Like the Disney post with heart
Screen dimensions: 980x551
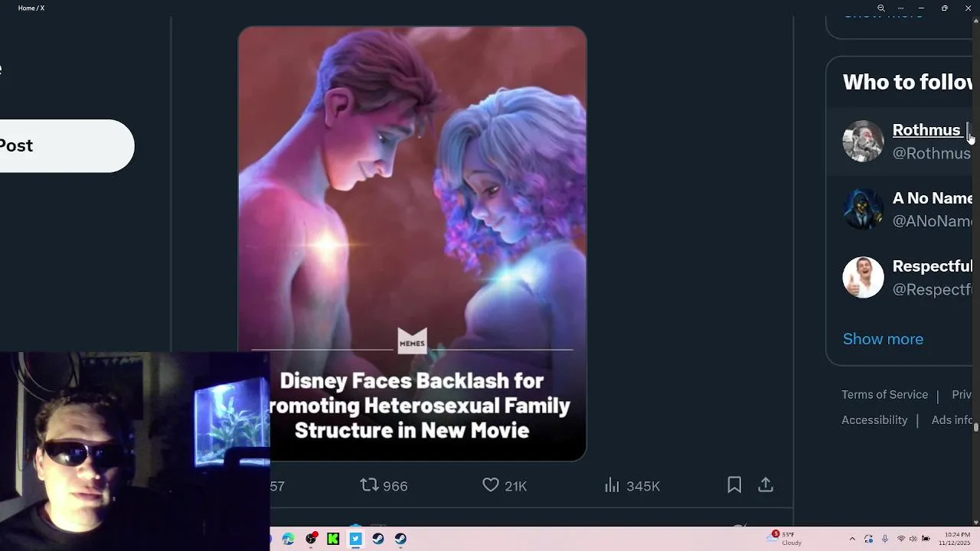click(504, 486)
